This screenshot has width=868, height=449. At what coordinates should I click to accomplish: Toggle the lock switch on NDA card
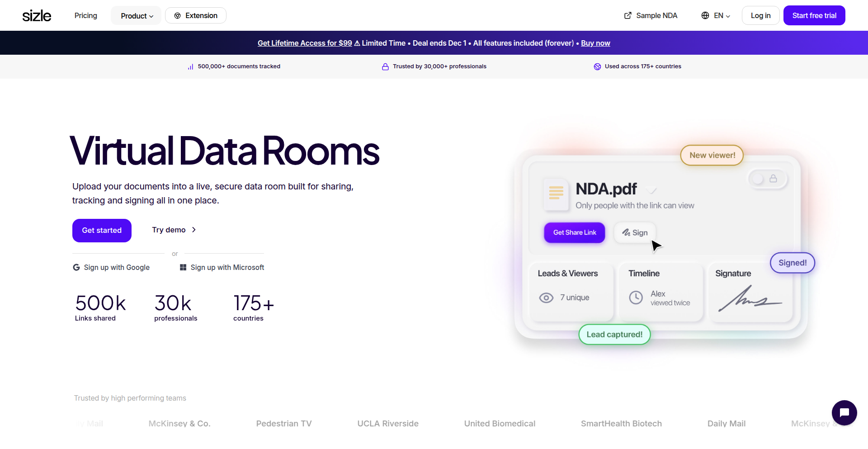767,179
